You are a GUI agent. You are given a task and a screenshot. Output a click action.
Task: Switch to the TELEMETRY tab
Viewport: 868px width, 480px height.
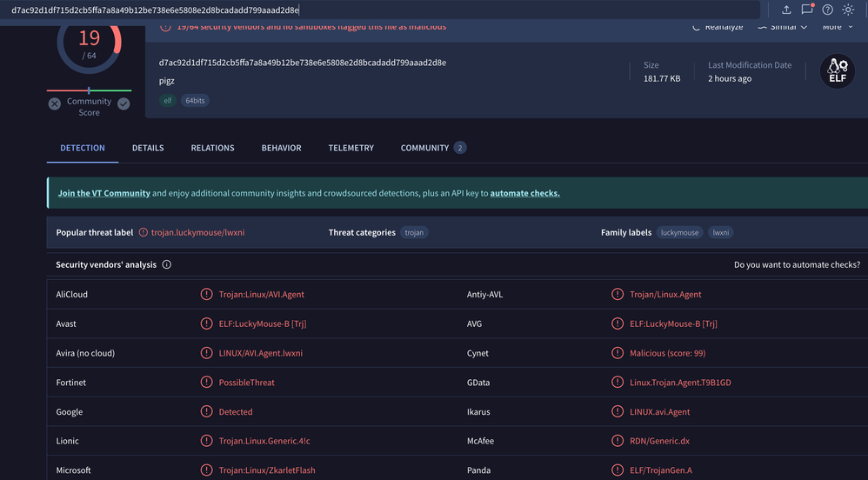pos(351,148)
